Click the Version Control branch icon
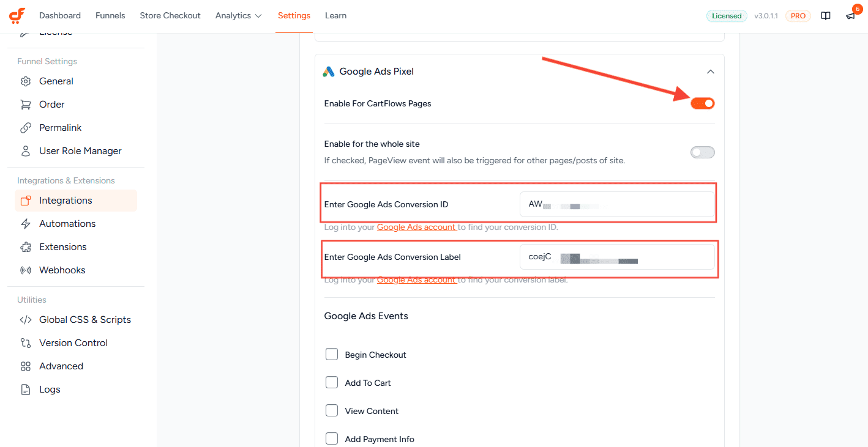This screenshot has width=868, height=447. 26,343
